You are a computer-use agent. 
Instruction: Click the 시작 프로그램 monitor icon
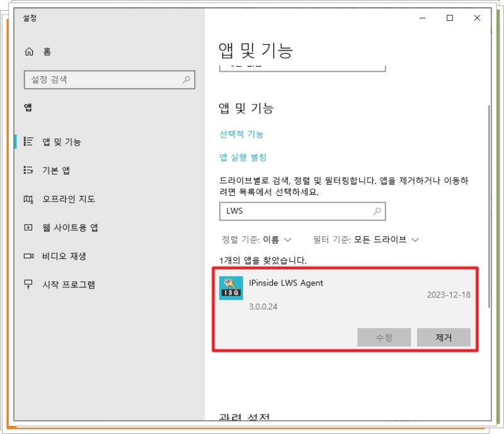point(28,285)
